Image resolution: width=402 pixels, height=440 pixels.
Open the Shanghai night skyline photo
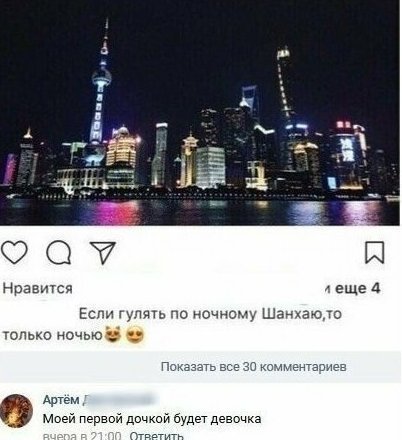tap(200, 113)
